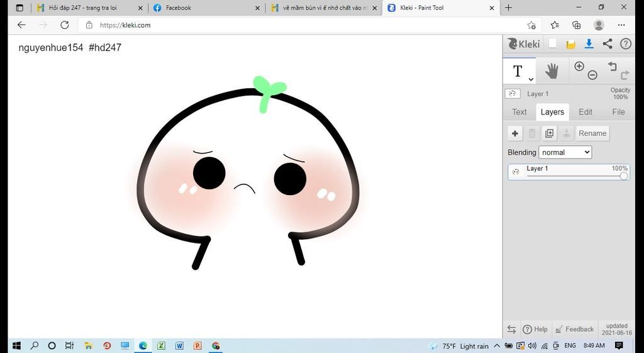The image size is (644, 353).
Task: Expand the tool chooser arrow beside the T
Action: click(x=531, y=79)
